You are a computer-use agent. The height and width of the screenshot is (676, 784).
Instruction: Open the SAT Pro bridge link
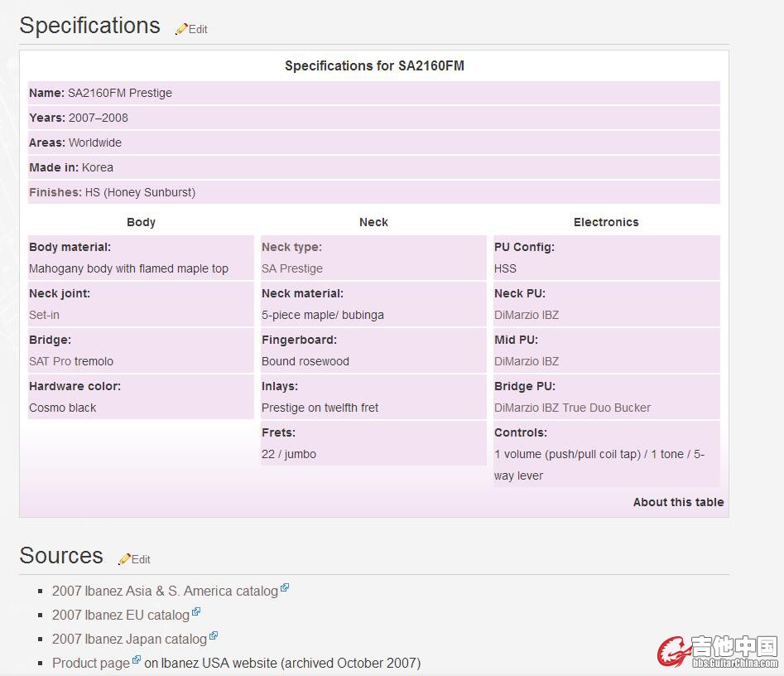(50, 361)
